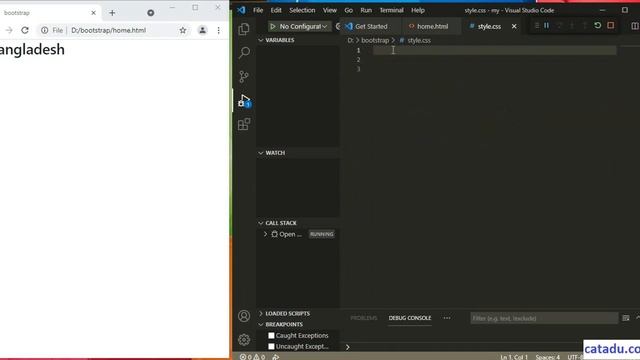This screenshot has height=360, width=640.
Task: Close the style.css tab
Action: (514, 26)
